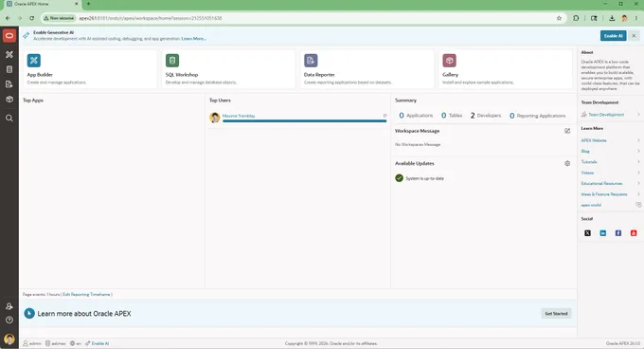Viewport: 644px width, 349px height.
Task: Open the Maxime Tremblay user link
Action: [x=239, y=116]
